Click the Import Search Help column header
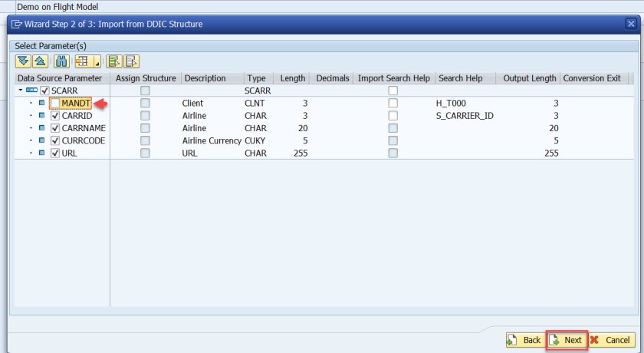Viewport: 644px width, 353px height. [394, 78]
